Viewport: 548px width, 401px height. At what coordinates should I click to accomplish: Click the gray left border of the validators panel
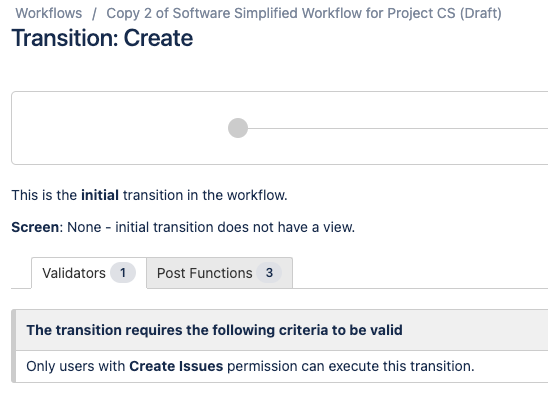14,346
